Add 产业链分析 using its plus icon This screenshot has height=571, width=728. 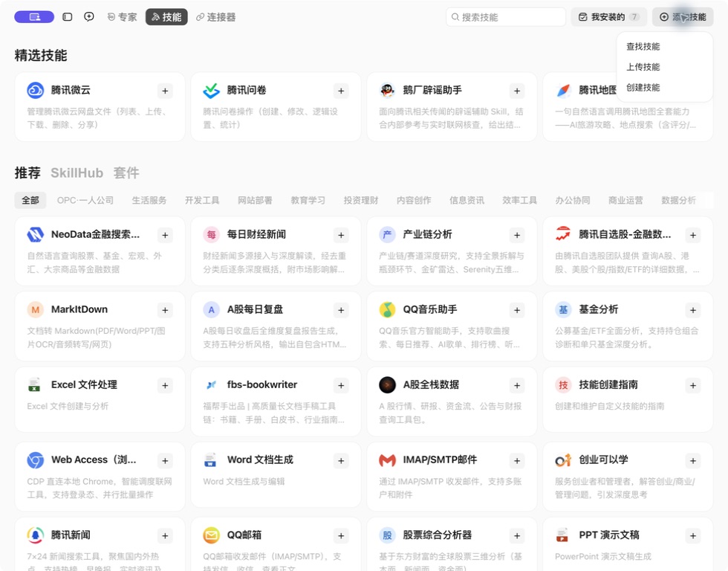point(517,235)
